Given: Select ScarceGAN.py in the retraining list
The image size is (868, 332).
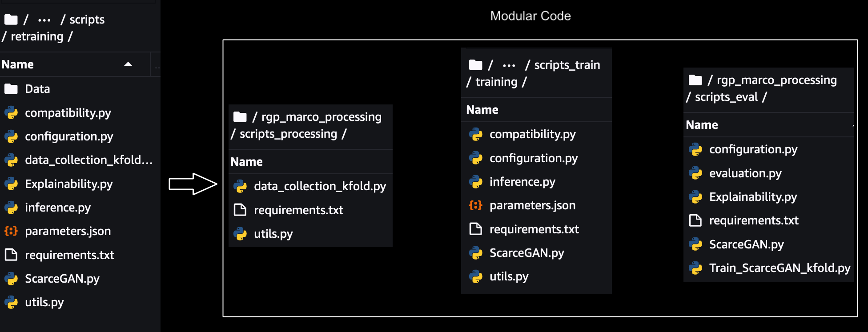Looking at the screenshot, I should [62, 279].
